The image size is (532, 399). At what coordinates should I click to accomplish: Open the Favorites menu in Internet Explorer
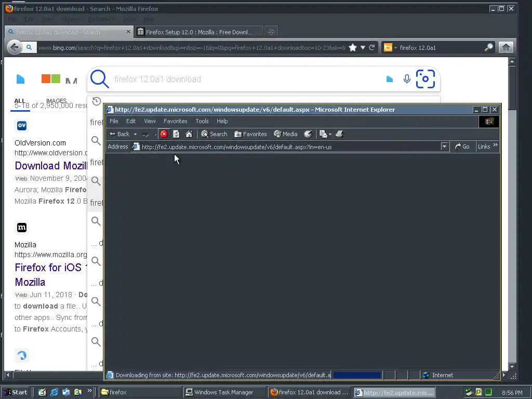176,121
